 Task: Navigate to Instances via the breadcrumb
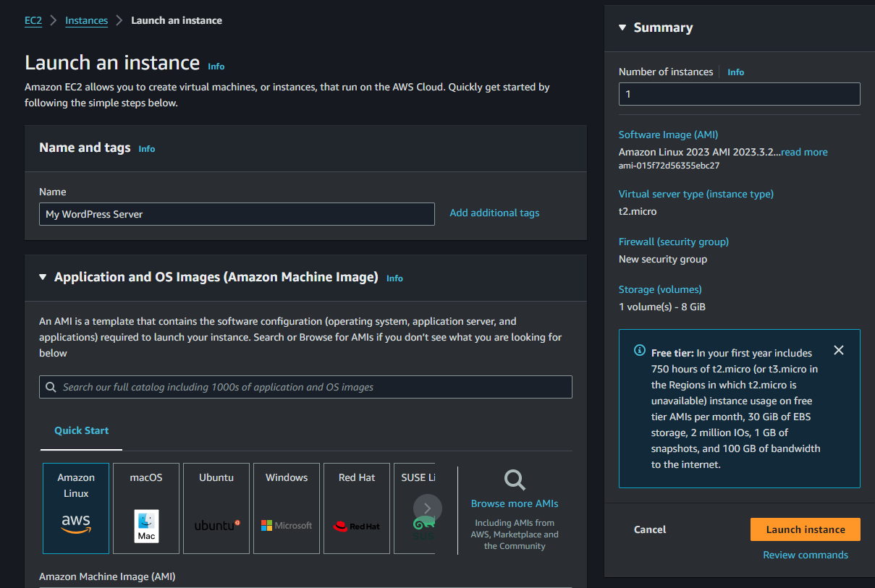click(x=86, y=20)
